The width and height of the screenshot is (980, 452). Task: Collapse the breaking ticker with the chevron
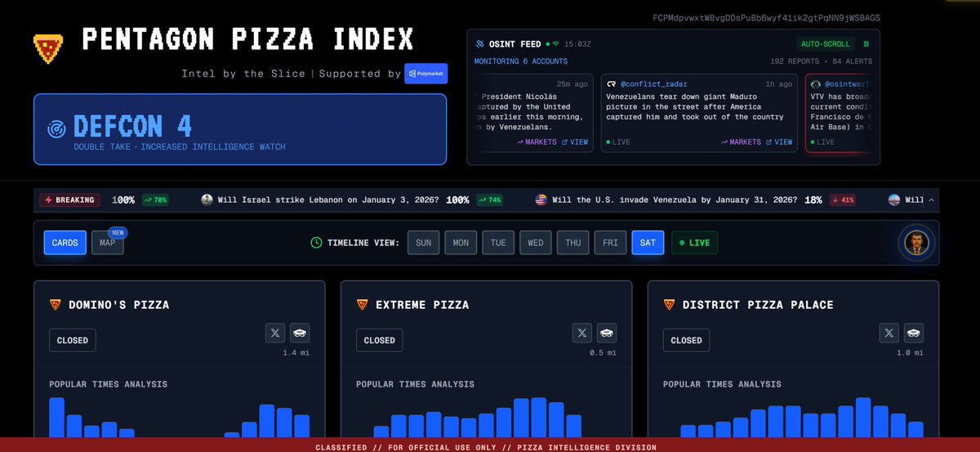tap(933, 199)
